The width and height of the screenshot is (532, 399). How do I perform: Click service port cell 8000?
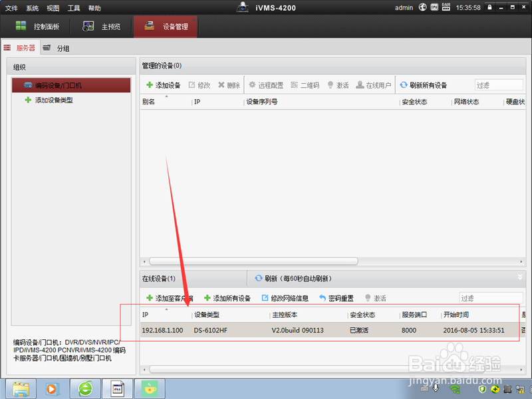(x=409, y=330)
